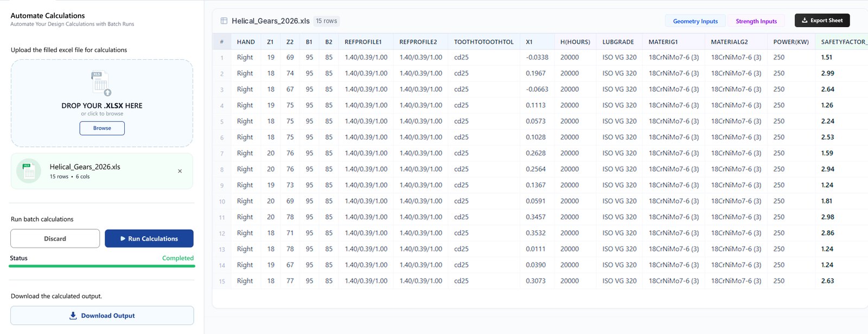Click the # row number column header
Viewport: 868px width, 334px height.
[x=221, y=42]
